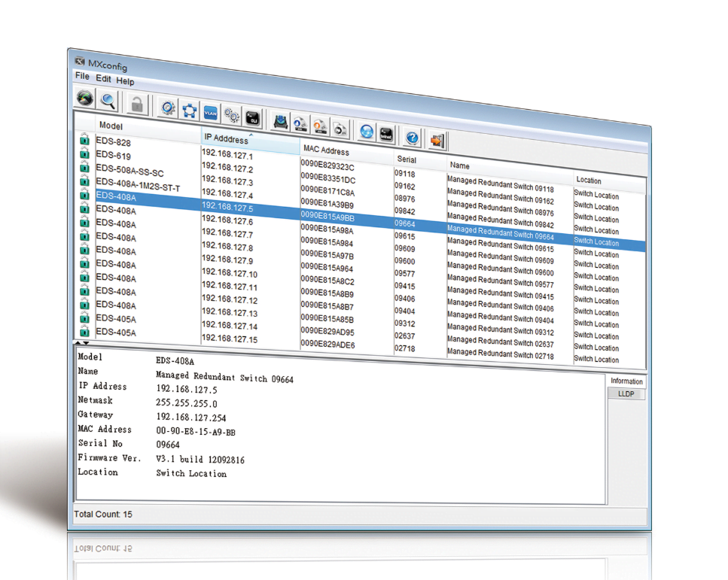Click serial number 09118 in Serial column
The width and height of the screenshot is (728, 580).
click(x=405, y=174)
